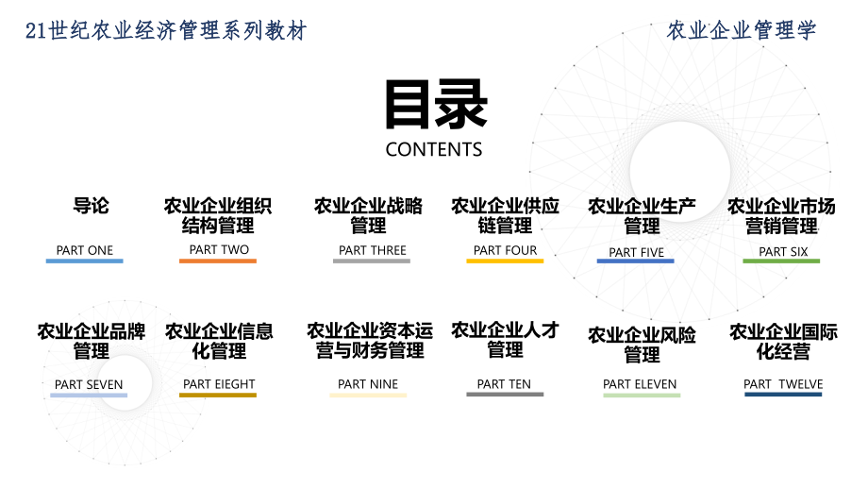868x489 pixels.
Task: Click the PART ONE label
Action: [x=85, y=250]
